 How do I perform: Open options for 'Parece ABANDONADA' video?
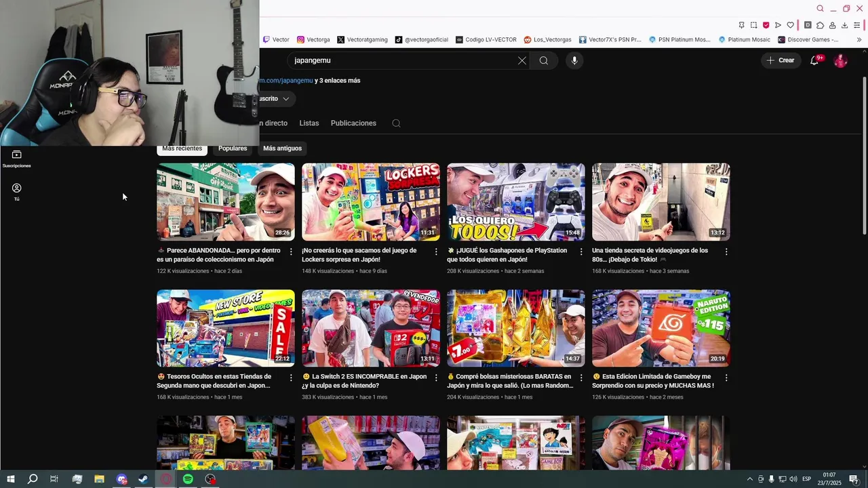[x=291, y=251]
